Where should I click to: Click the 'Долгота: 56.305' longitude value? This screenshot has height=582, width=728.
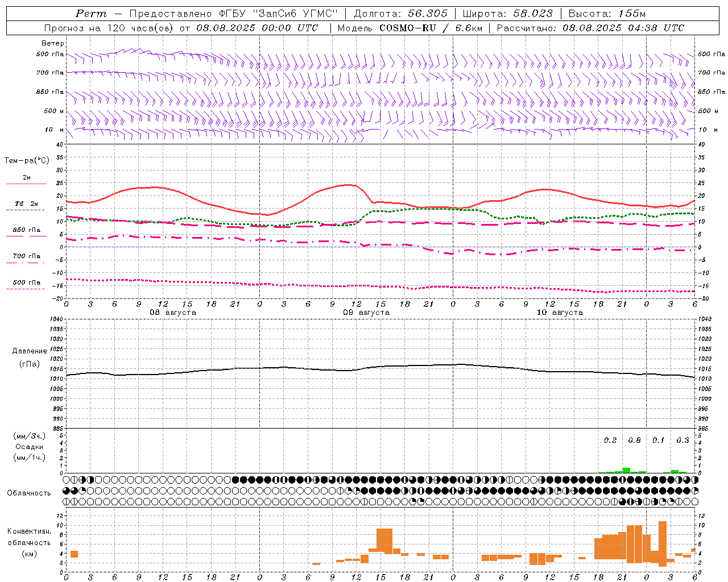coord(400,14)
